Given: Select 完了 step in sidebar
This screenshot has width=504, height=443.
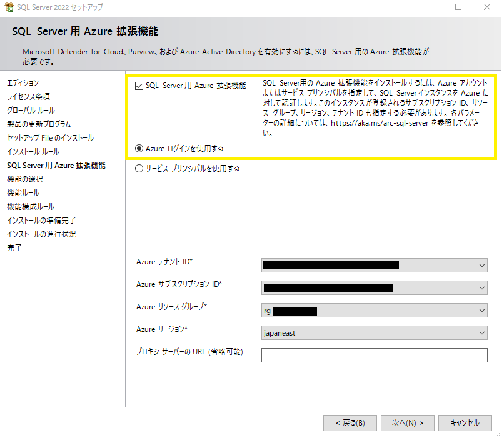Looking at the screenshot, I should pyautogui.click(x=14, y=248).
